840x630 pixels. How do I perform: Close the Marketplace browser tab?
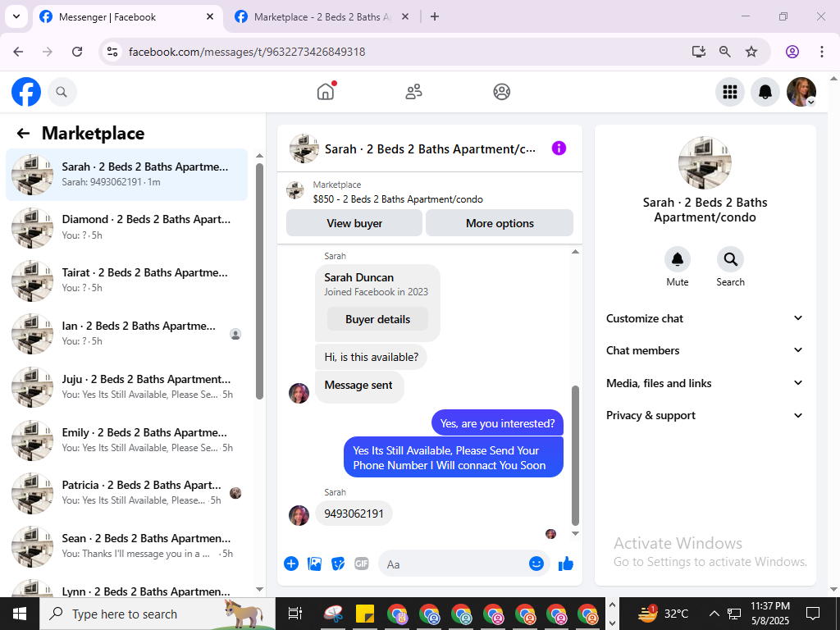click(x=405, y=16)
